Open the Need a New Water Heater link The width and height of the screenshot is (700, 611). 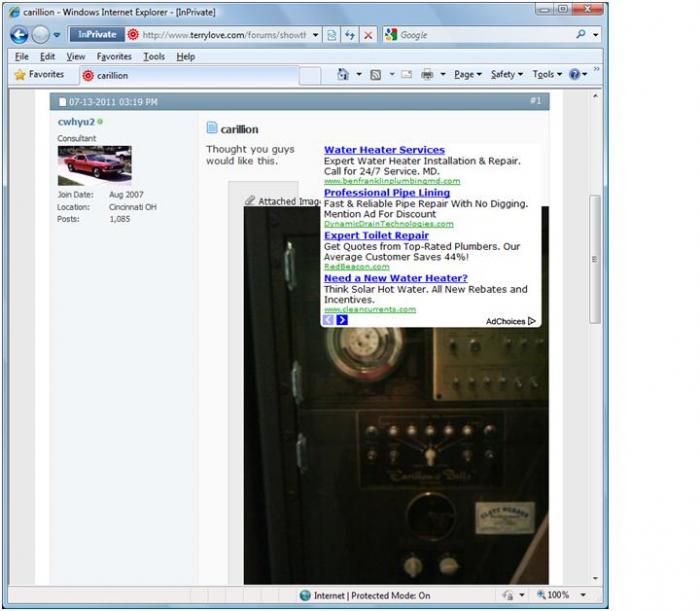pos(396,278)
